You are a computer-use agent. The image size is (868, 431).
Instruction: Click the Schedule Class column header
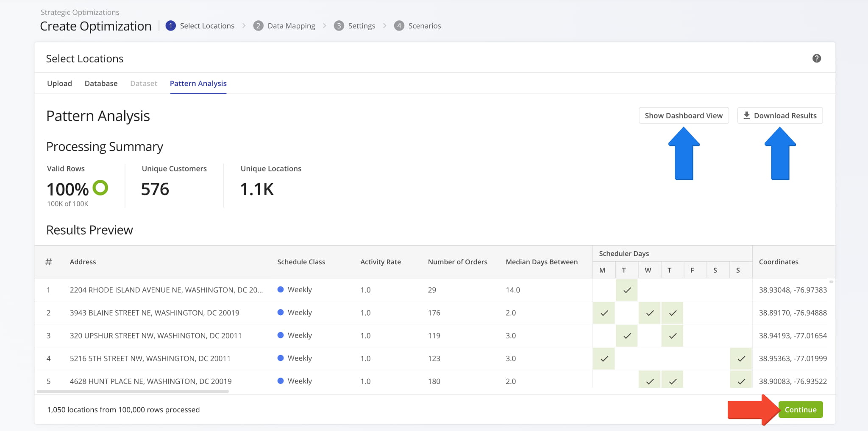301,262
